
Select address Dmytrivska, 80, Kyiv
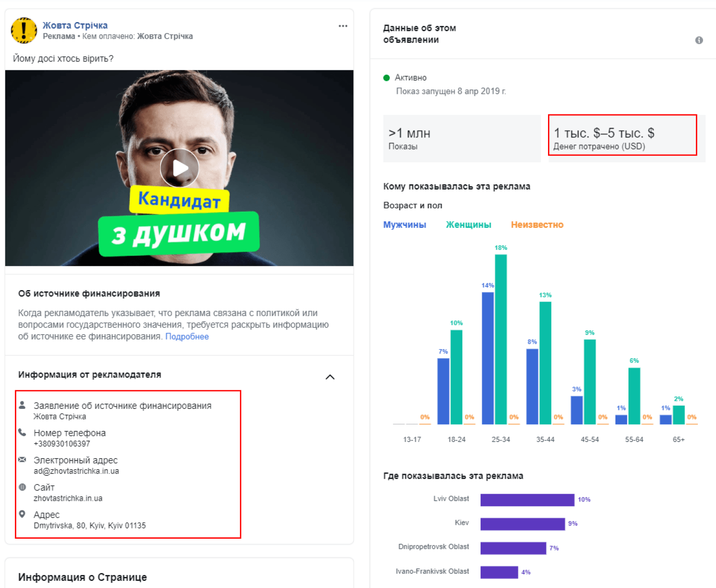point(90,526)
